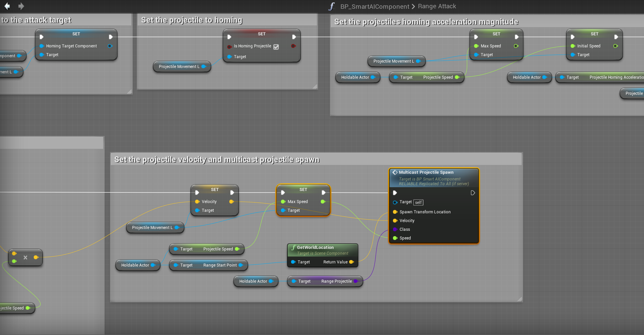The image size is (644, 335).
Task: Click the GetWorldLocation function node header
Action: (x=315, y=247)
